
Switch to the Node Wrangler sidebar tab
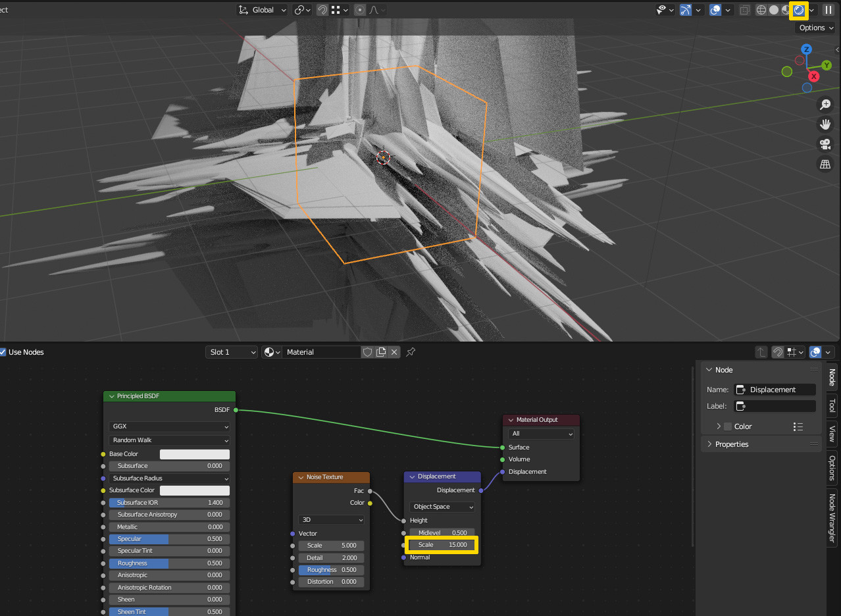pyautogui.click(x=832, y=518)
